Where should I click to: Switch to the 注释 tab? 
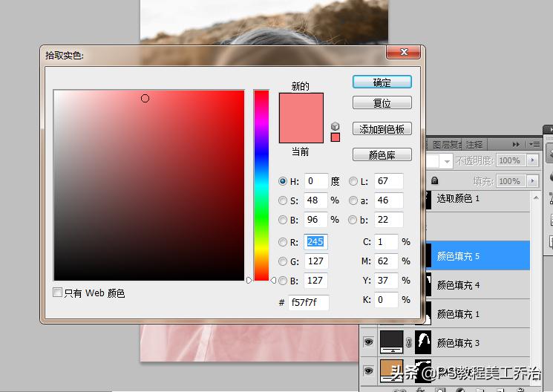[x=474, y=145]
